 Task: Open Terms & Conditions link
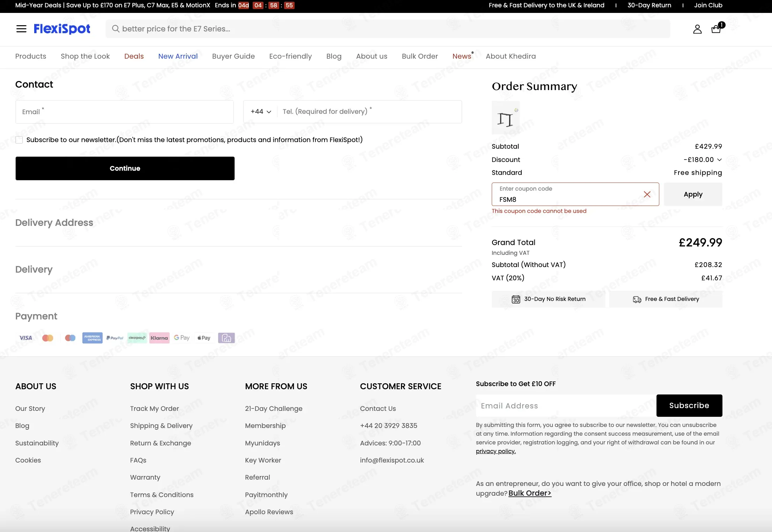[x=162, y=495]
